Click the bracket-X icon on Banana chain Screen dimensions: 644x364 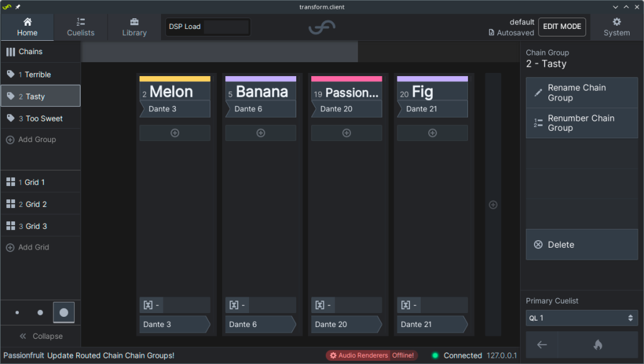(x=234, y=305)
